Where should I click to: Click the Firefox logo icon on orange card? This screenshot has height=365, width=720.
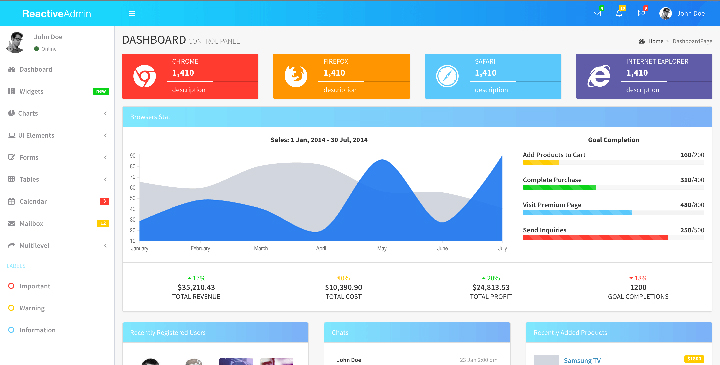coord(296,76)
